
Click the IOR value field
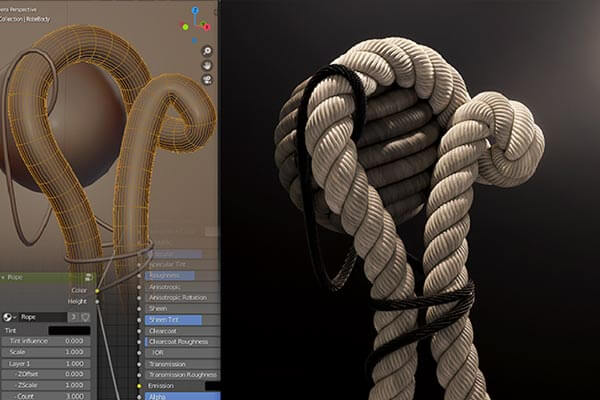(x=182, y=353)
